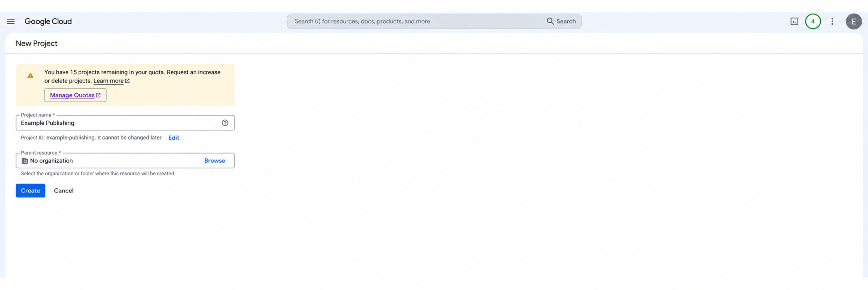Open the three-dot more options menu
Screen dimensions: 868x290
point(832,22)
